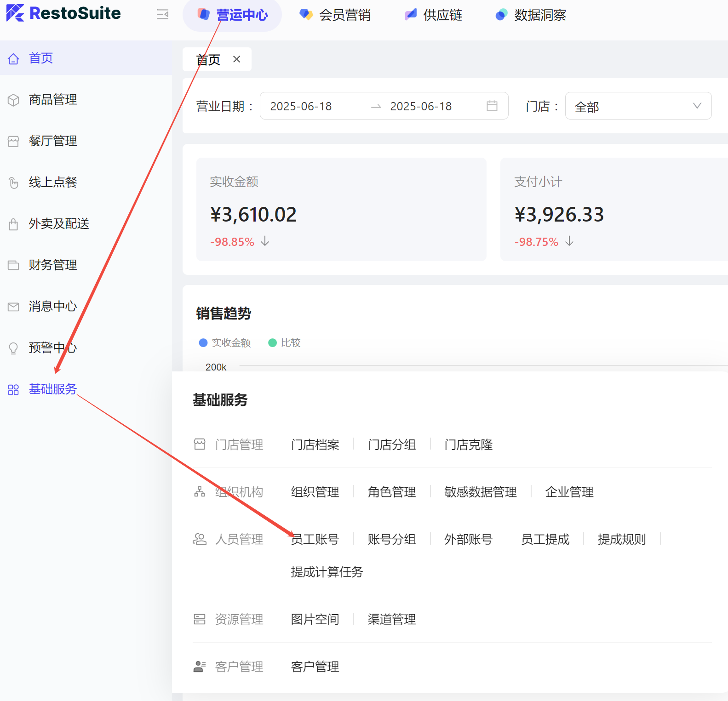
Task: Click the calendar icon in date range
Action: pyautogui.click(x=492, y=106)
